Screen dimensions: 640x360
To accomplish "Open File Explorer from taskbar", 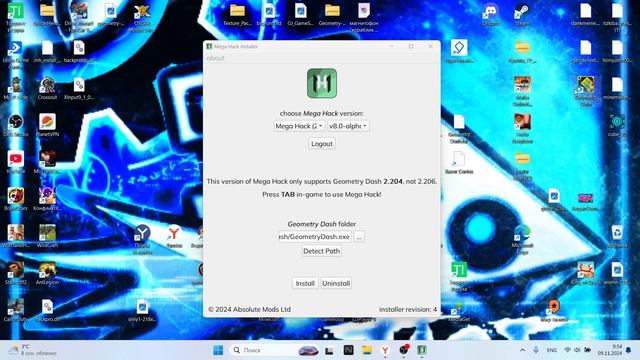I will click(367, 350).
